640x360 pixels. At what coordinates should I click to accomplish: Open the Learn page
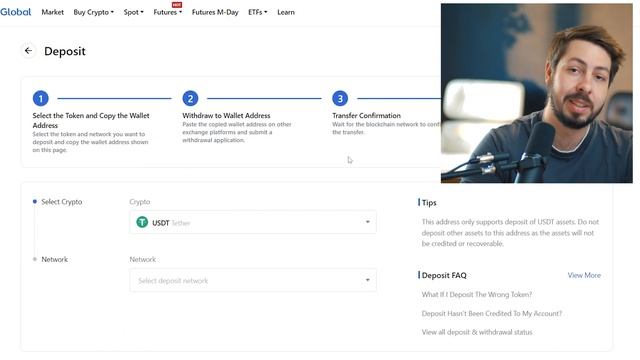(x=286, y=12)
